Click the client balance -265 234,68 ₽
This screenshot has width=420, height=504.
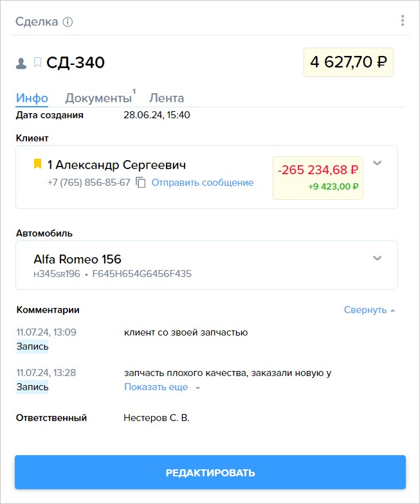tap(318, 170)
